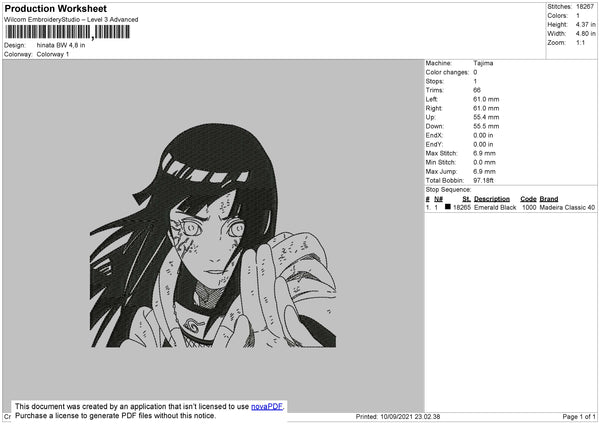Select the Height value 4.37 in

tap(585, 24)
